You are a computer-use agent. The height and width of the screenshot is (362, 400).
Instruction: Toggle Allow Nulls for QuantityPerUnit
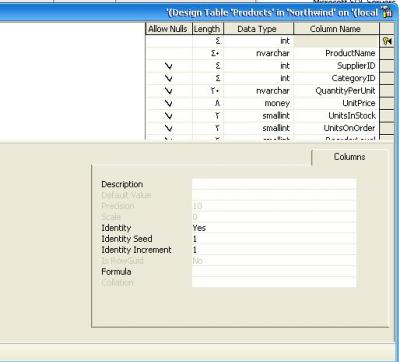169,91
